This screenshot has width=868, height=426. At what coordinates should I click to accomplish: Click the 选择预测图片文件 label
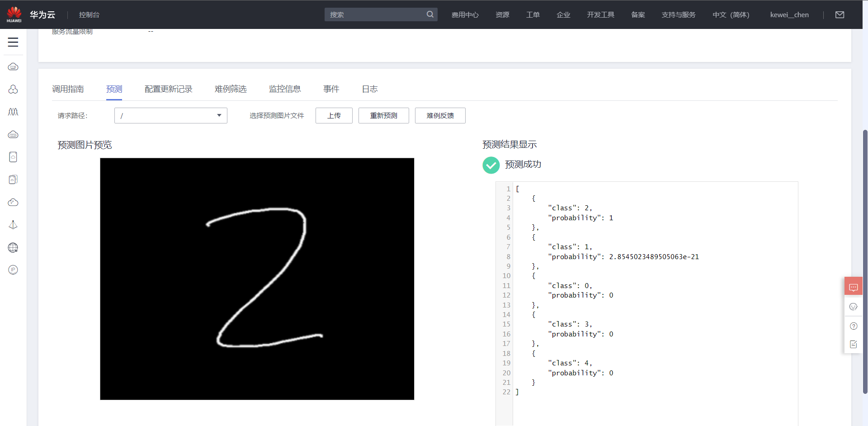click(277, 116)
